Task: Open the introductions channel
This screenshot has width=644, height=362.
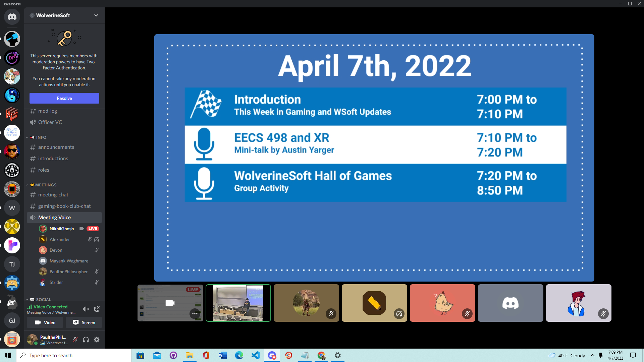Action: coord(64,159)
